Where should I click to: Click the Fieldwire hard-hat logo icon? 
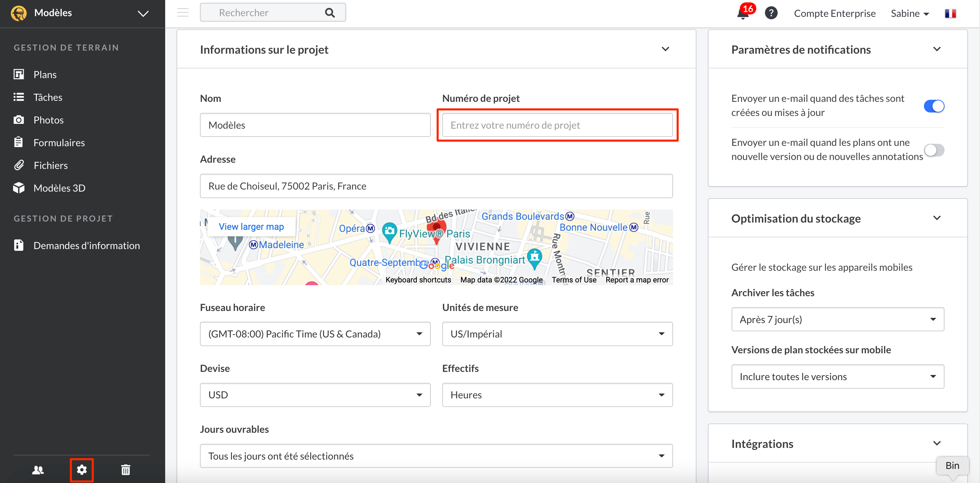(19, 13)
